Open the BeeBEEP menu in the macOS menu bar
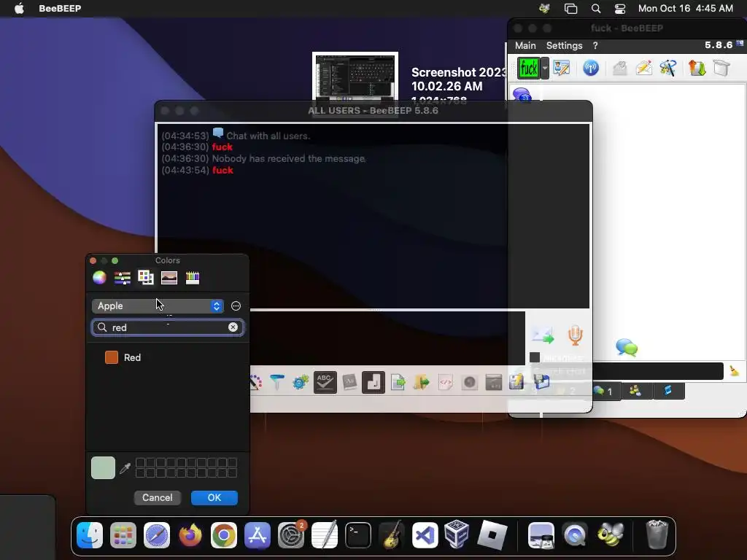747x560 pixels. 60,8
